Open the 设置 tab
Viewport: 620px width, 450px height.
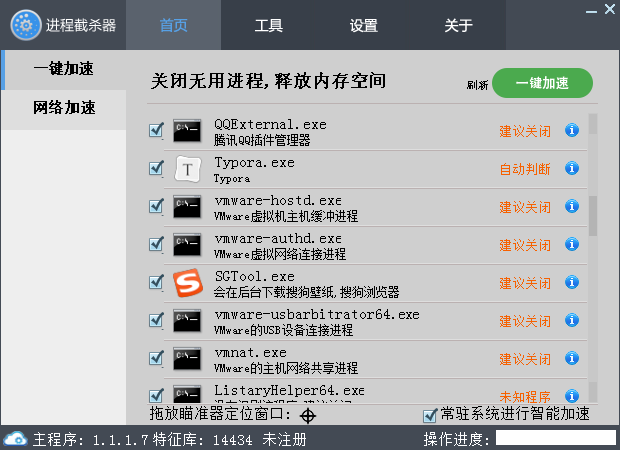(x=364, y=25)
